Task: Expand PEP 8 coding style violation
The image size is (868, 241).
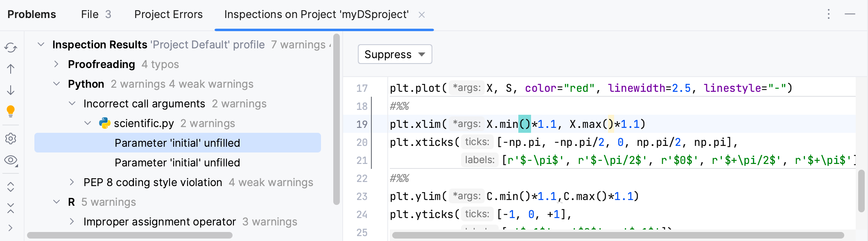Action: point(72,182)
